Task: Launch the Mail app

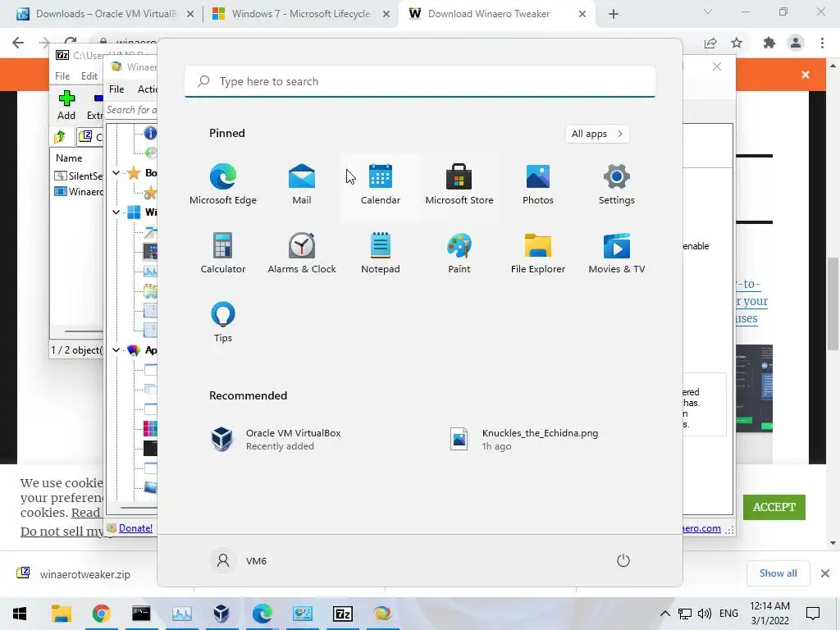Action: [302, 185]
